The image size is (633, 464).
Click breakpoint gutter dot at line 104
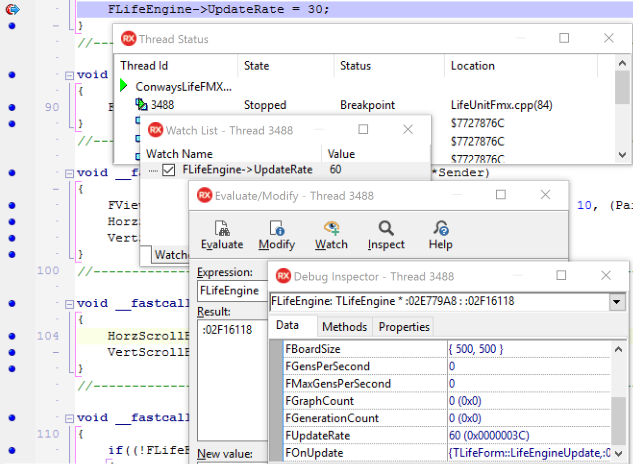12,336
